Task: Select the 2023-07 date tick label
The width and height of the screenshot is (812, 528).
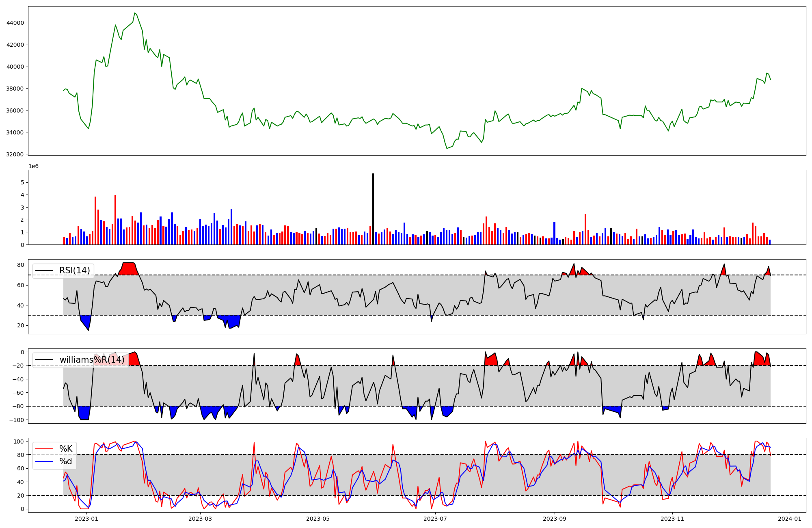Action: click(x=435, y=519)
